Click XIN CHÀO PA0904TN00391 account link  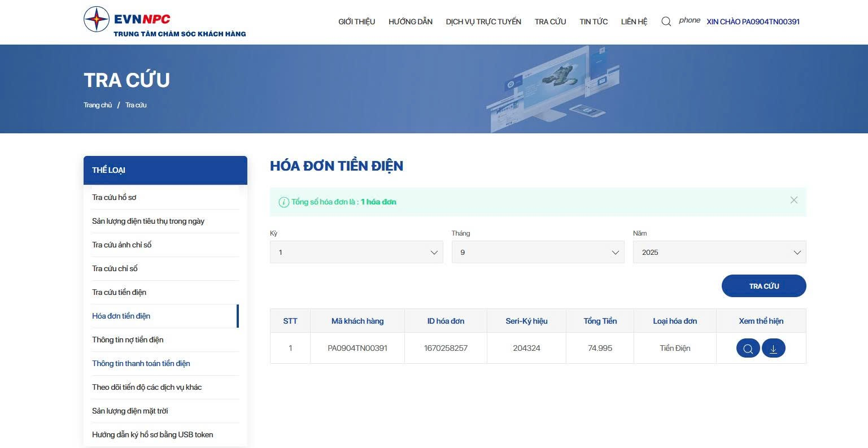(753, 21)
